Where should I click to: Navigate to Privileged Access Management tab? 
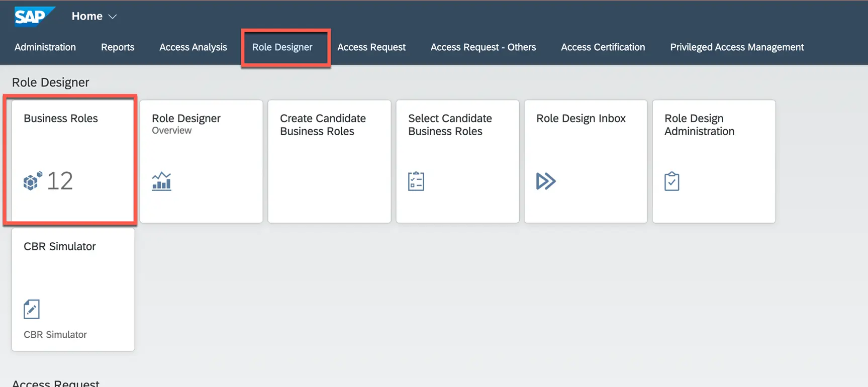[737, 47]
